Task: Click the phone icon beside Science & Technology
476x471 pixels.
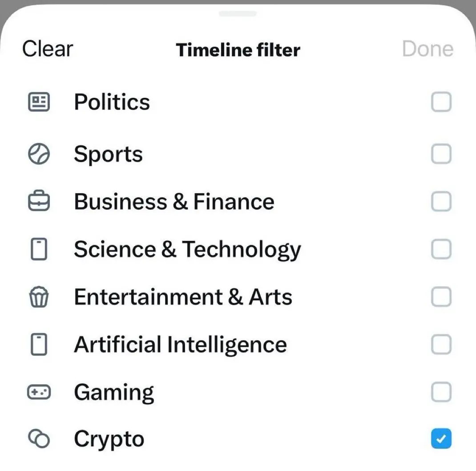Action: coord(39,249)
